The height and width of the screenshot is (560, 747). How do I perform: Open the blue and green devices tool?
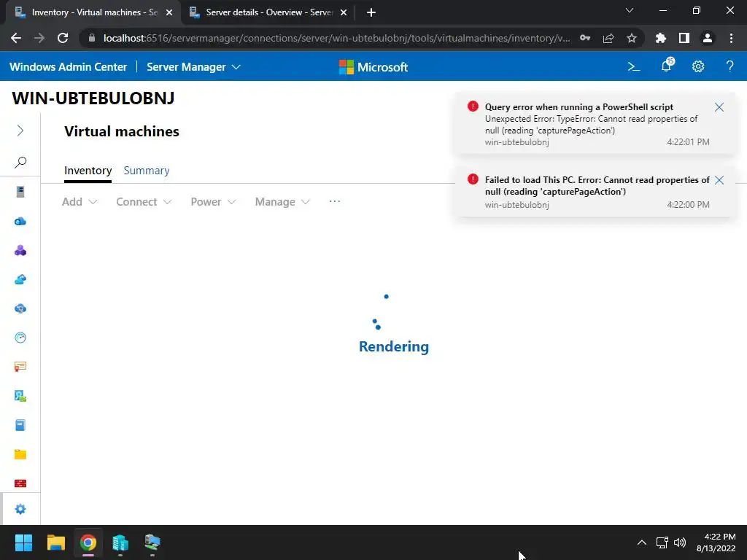[20, 396]
